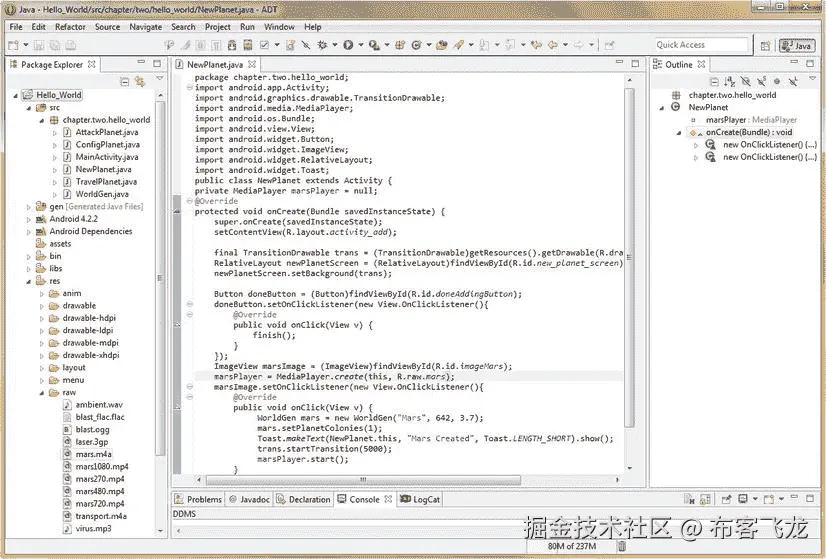The width and height of the screenshot is (826, 559).
Task: Select MainActivity.java in Package Explorer
Action: point(107,157)
